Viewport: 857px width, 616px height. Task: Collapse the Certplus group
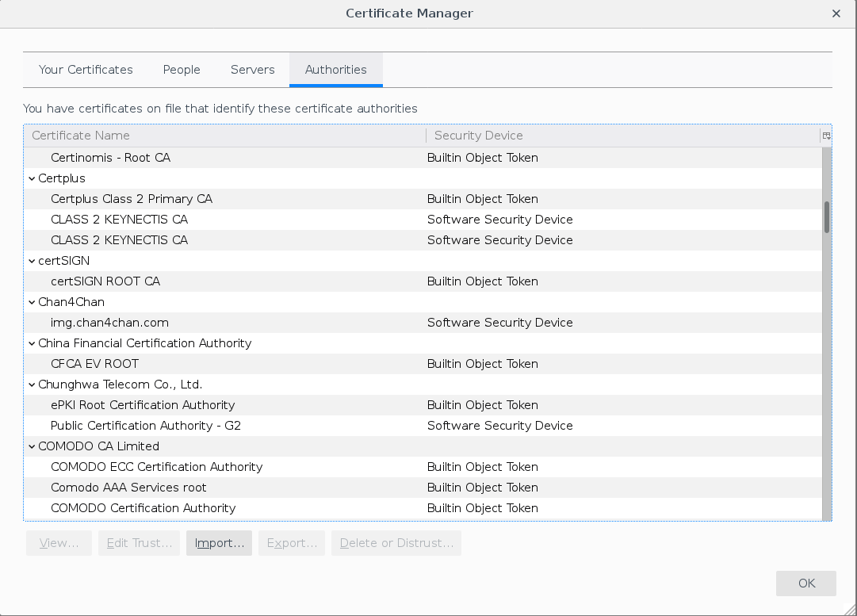tap(32, 178)
